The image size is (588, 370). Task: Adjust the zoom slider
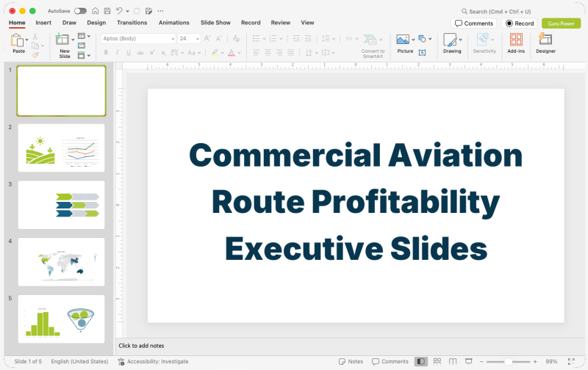[x=508, y=361]
